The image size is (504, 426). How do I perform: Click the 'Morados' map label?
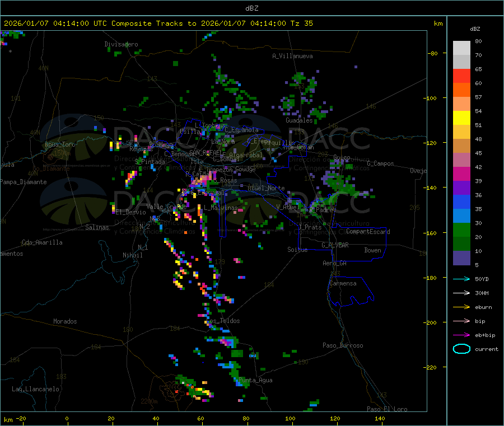coord(65,321)
